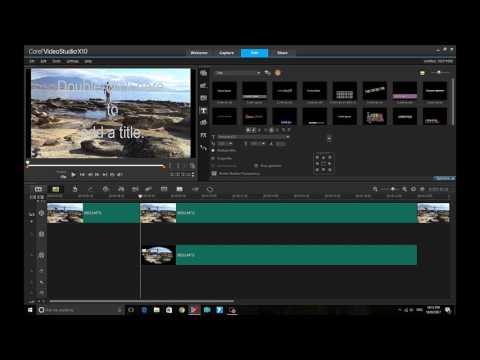The image size is (480, 360).
Task: Play the preview
Action: tap(73, 174)
